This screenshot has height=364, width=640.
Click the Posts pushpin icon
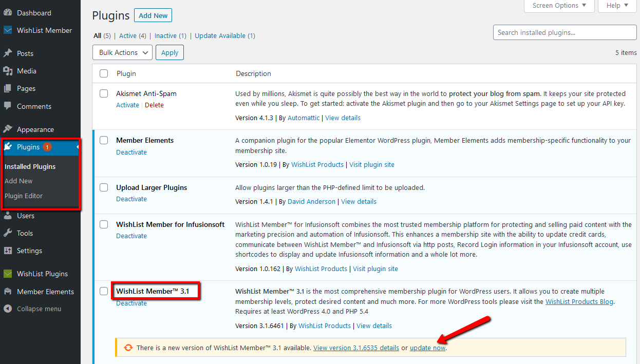click(8, 53)
